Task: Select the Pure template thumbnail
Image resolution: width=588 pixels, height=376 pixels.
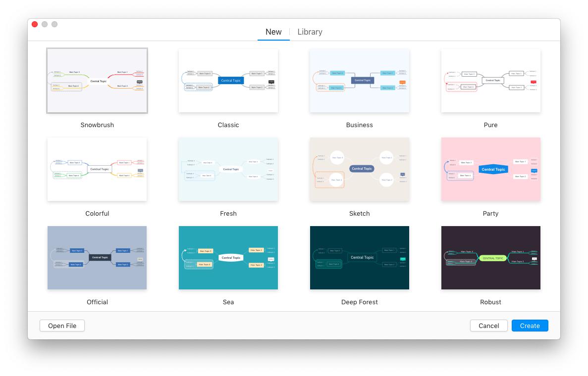Action: pos(491,81)
